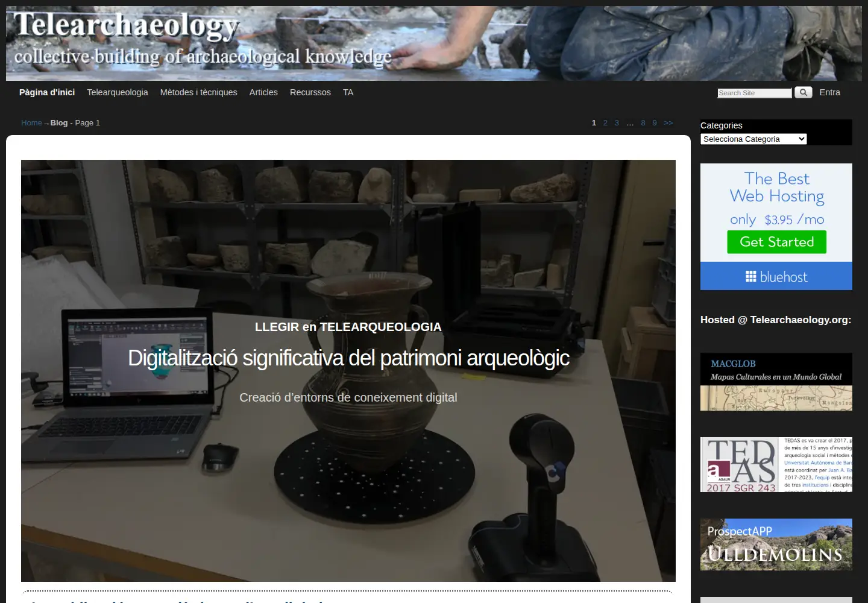Open the TEDAS 2017 SGR 243 banner

tap(776, 465)
